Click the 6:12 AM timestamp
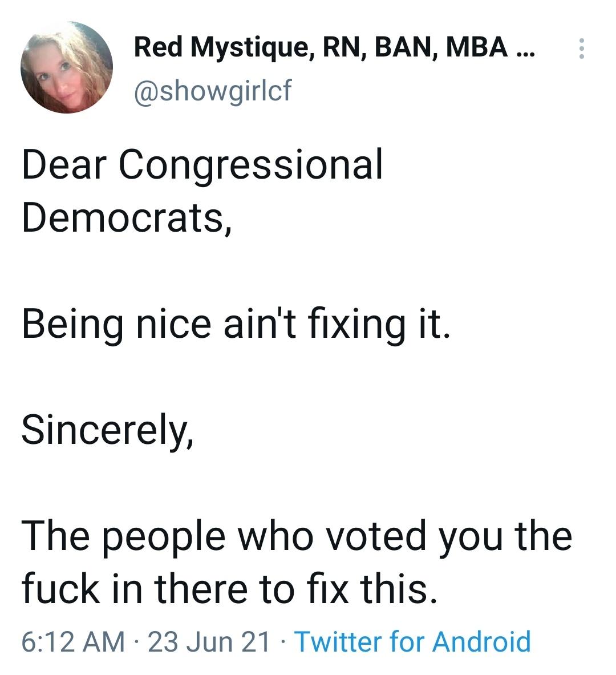Screen dimensions: 616x675 (67, 641)
